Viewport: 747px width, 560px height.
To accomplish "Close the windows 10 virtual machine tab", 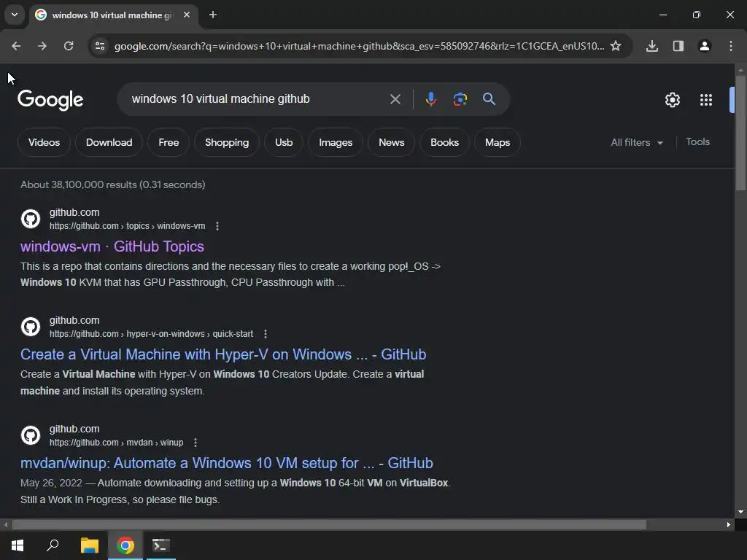I will [187, 15].
